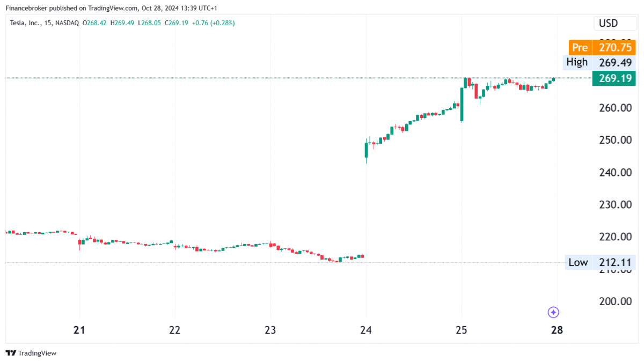This screenshot has height=362, width=644.
Task: Click the 240.00 price axis level
Action: pos(614,172)
